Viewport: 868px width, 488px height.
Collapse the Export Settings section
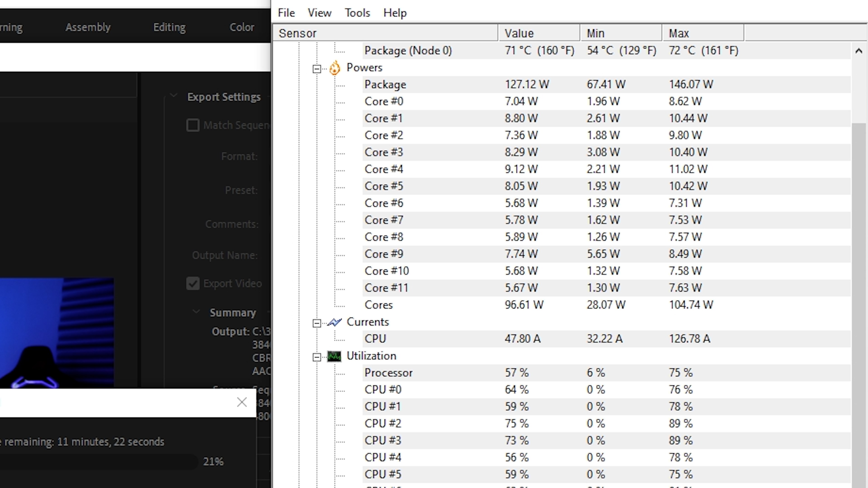[x=174, y=96]
